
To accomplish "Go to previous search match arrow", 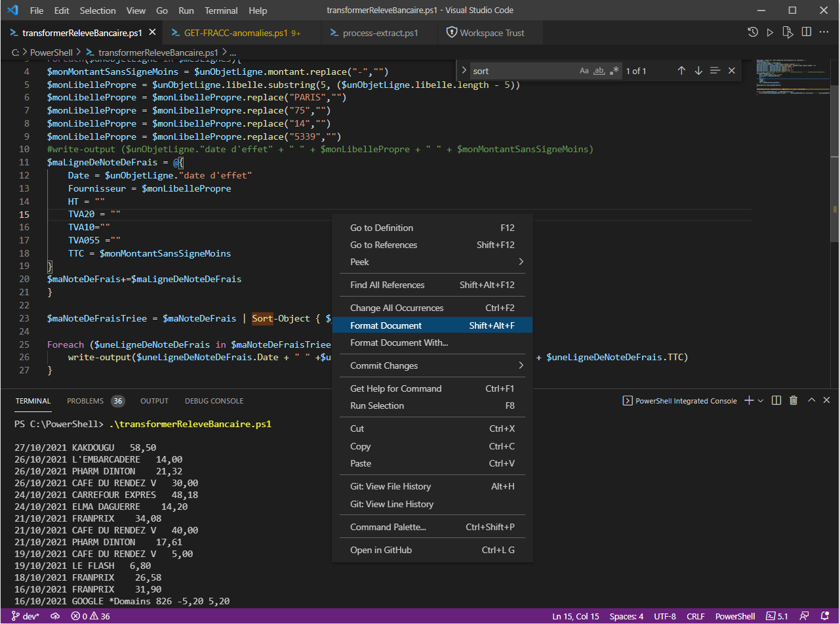I will click(x=681, y=71).
